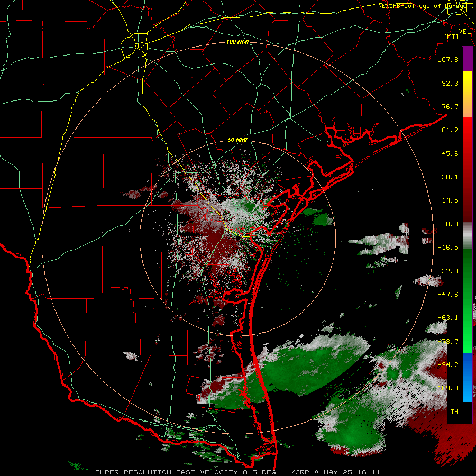Select the -94.2 velocity scale value
476x476 pixels.
448,365
